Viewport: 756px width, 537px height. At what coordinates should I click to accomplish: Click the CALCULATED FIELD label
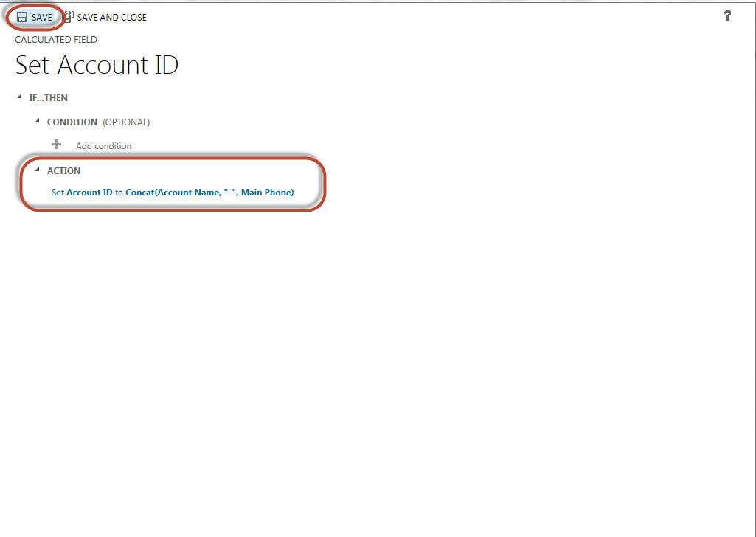56,40
